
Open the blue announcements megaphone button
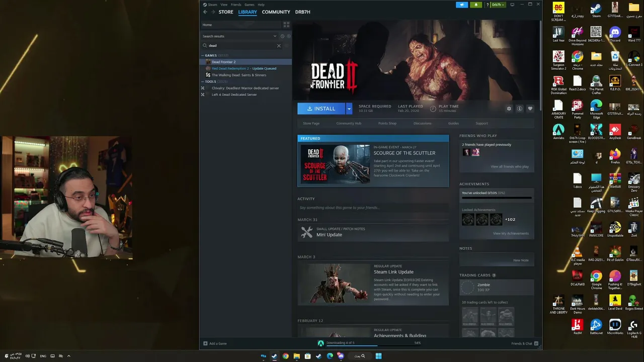tap(462, 5)
